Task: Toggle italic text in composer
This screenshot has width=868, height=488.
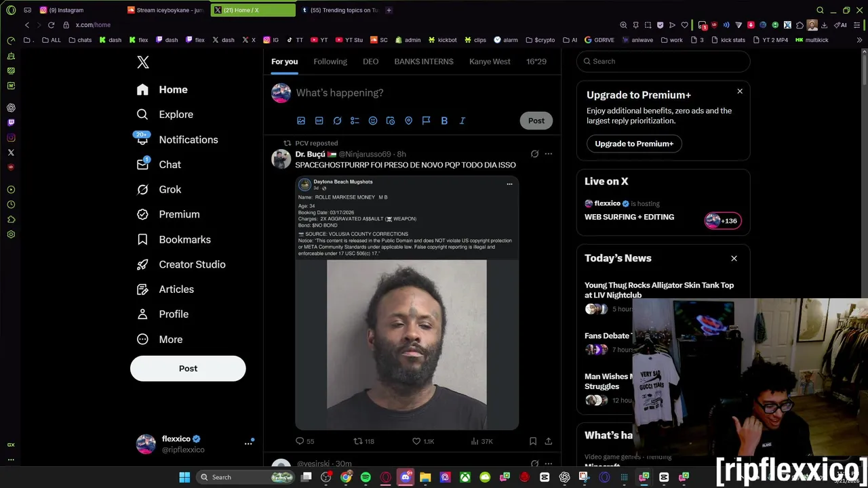Action: click(462, 121)
